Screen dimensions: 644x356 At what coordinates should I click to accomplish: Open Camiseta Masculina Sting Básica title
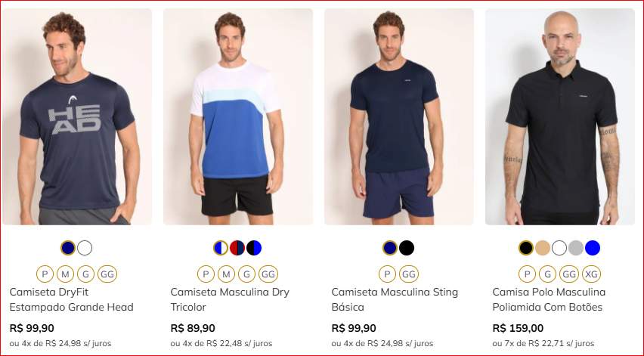(395, 299)
